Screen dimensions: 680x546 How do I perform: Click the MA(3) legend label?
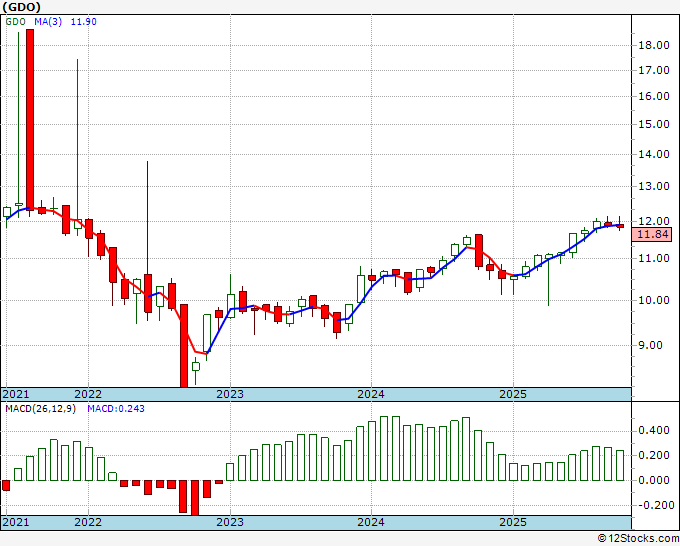[x=48, y=22]
